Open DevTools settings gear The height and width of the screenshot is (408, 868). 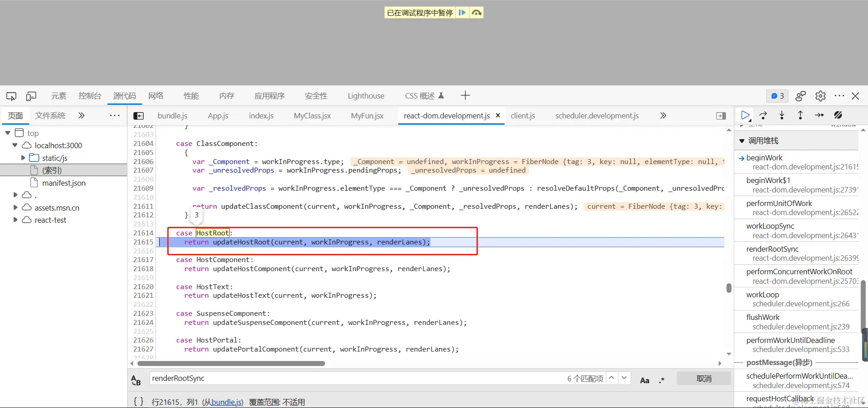pyautogui.click(x=821, y=96)
